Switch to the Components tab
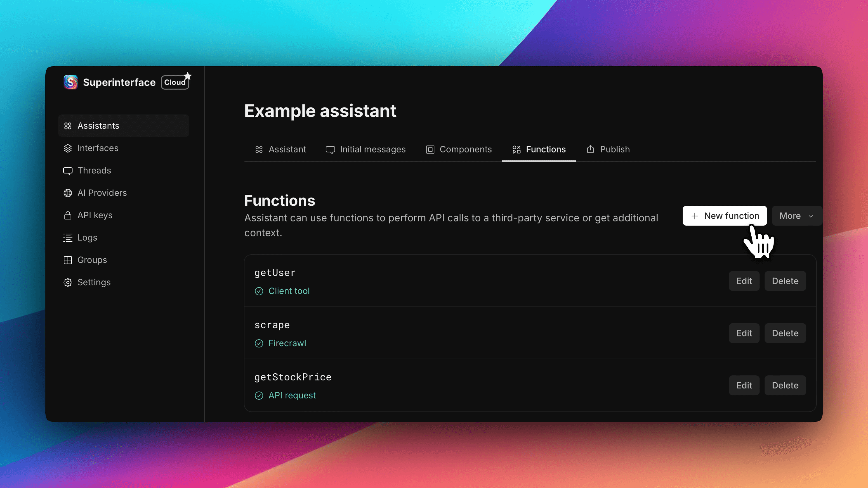This screenshot has height=488, width=868. 465,149
